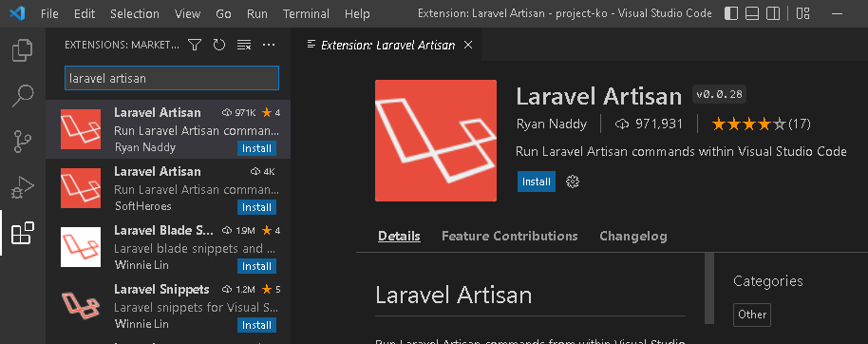Click the star rating (17) in details
This screenshot has width=868, height=344.
[761, 124]
